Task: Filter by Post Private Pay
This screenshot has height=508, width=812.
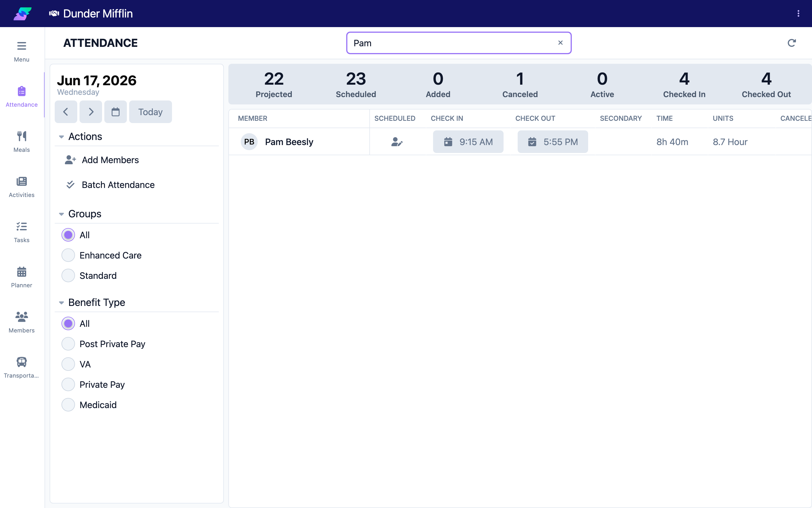Action: pyautogui.click(x=68, y=344)
